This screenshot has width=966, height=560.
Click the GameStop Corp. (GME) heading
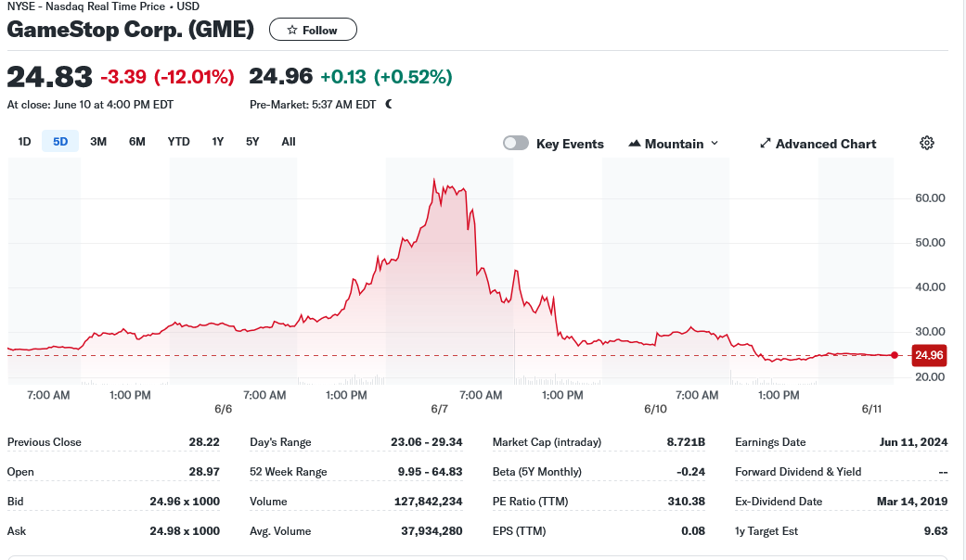tap(130, 30)
